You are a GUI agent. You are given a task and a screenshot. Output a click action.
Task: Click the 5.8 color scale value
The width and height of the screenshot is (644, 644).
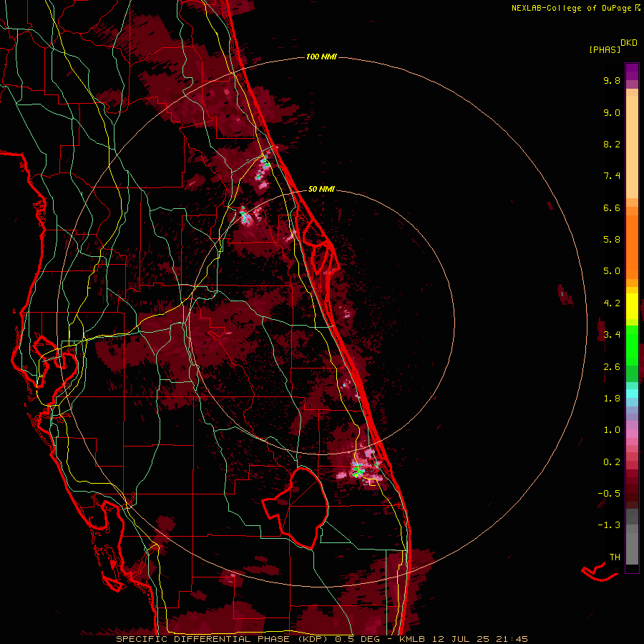click(612, 240)
